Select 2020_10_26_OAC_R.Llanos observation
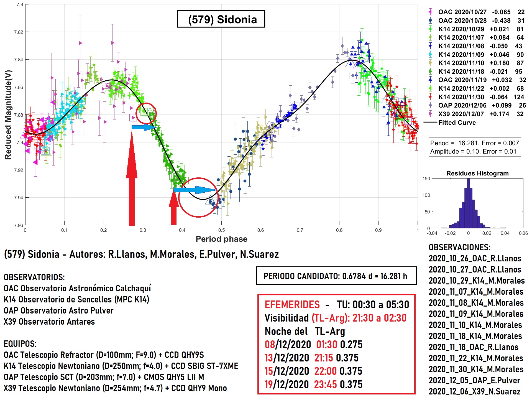The height and width of the screenshot is (400, 532). [475, 258]
